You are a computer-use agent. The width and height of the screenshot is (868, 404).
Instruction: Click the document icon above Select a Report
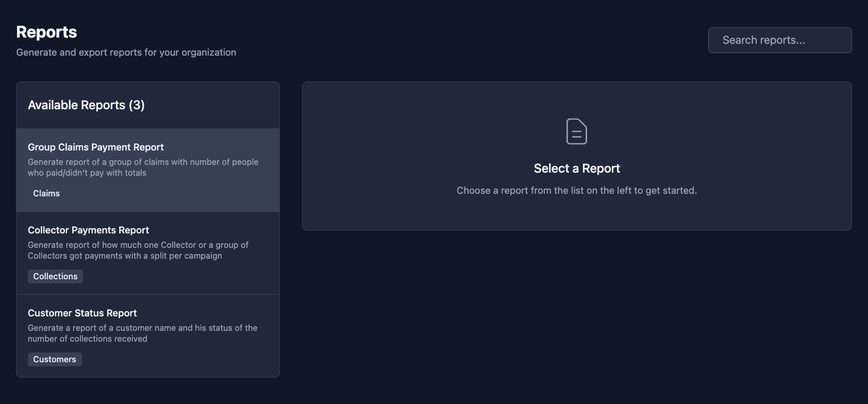576,131
